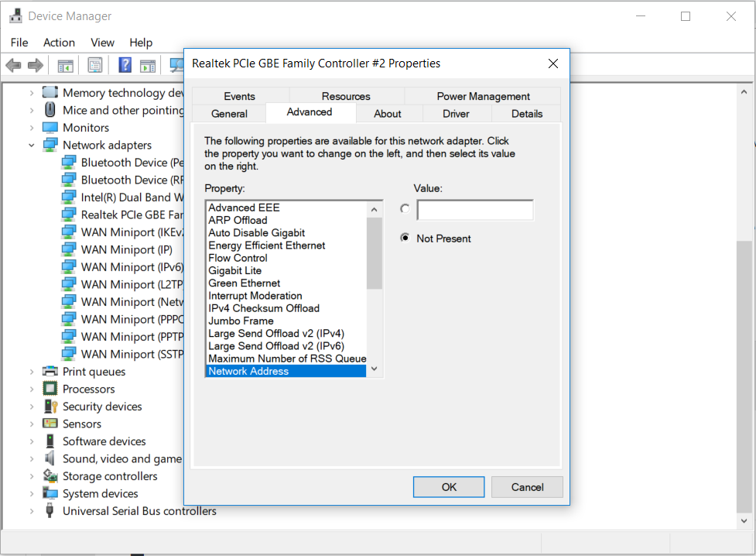756x556 pixels.
Task: Expand the Print queues node
Action: click(x=32, y=372)
